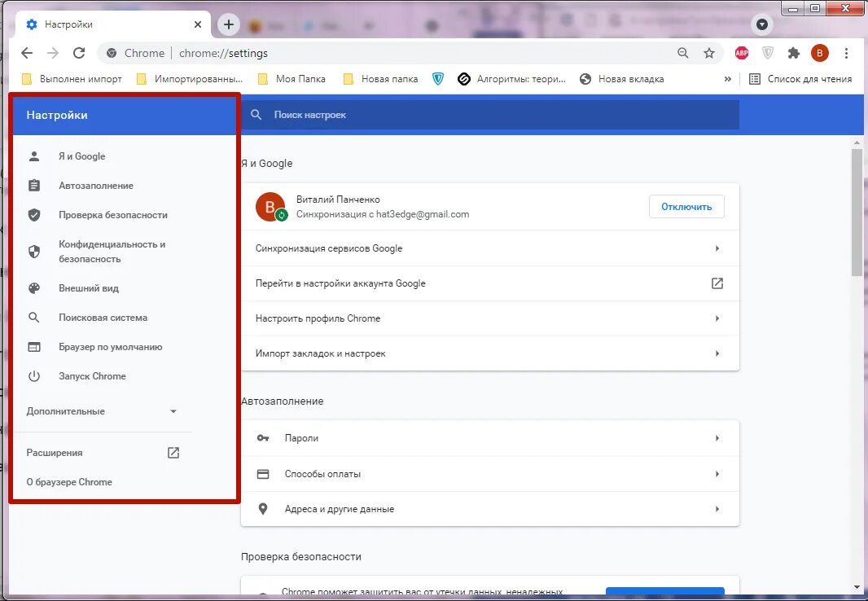This screenshot has height=601, width=868.
Task: Reload the page with the refresh icon
Action: pos(79,53)
